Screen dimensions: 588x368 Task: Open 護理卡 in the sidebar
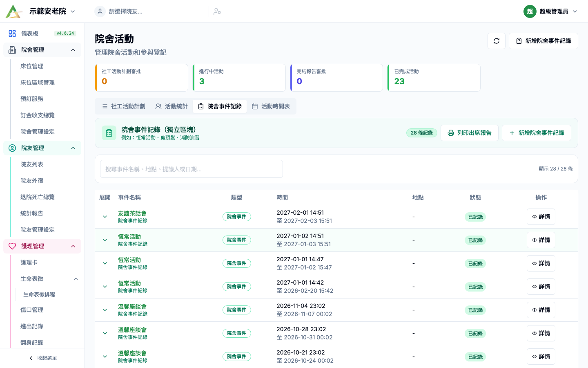tap(29, 263)
